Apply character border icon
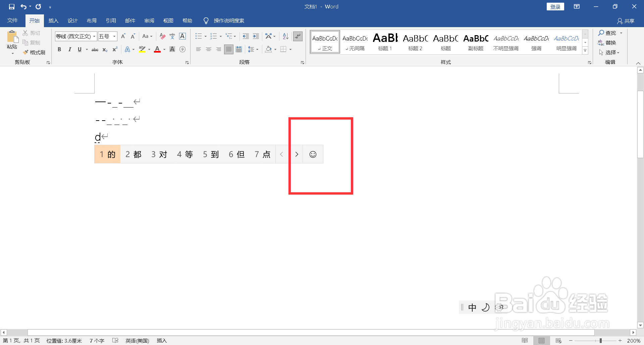The image size is (644, 345). (x=182, y=36)
